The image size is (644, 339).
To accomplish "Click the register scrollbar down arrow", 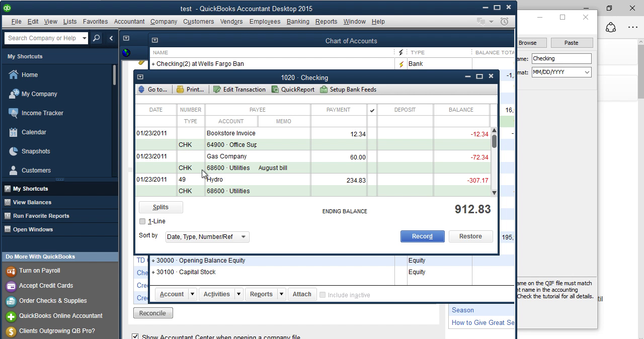I will pos(494,193).
